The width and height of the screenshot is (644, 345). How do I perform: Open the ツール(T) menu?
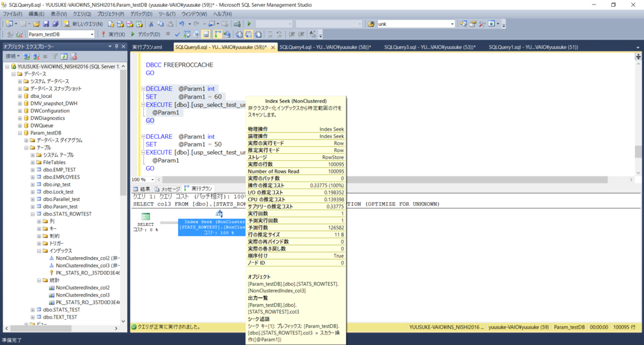point(167,14)
